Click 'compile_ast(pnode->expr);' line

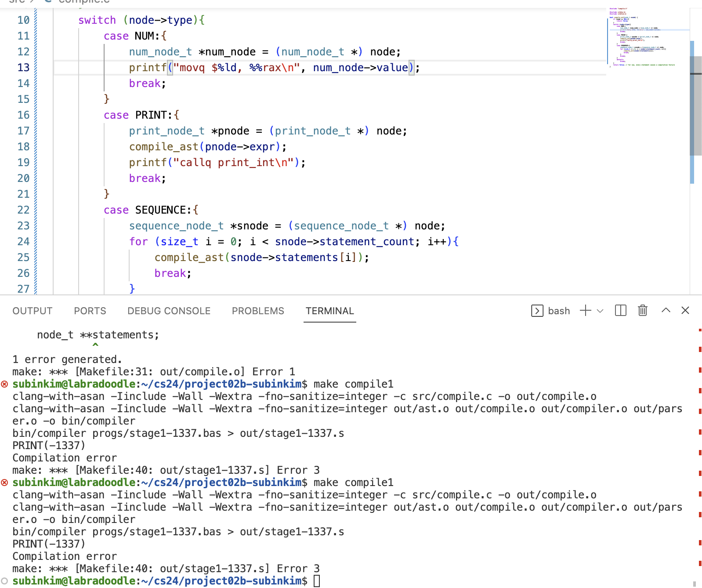(208, 147)
